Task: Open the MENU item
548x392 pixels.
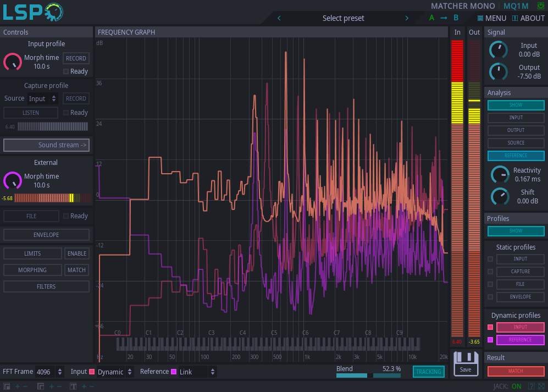Action: [492, 18]
